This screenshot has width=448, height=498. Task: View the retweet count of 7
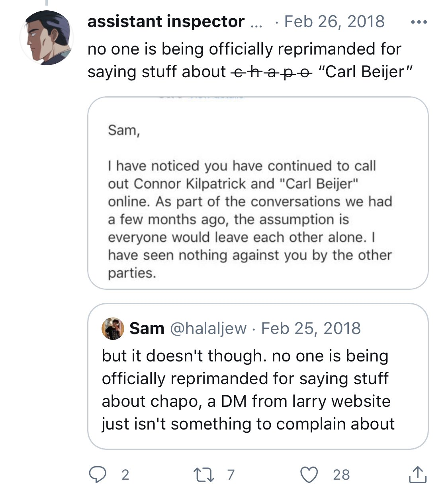click(231, 475)
